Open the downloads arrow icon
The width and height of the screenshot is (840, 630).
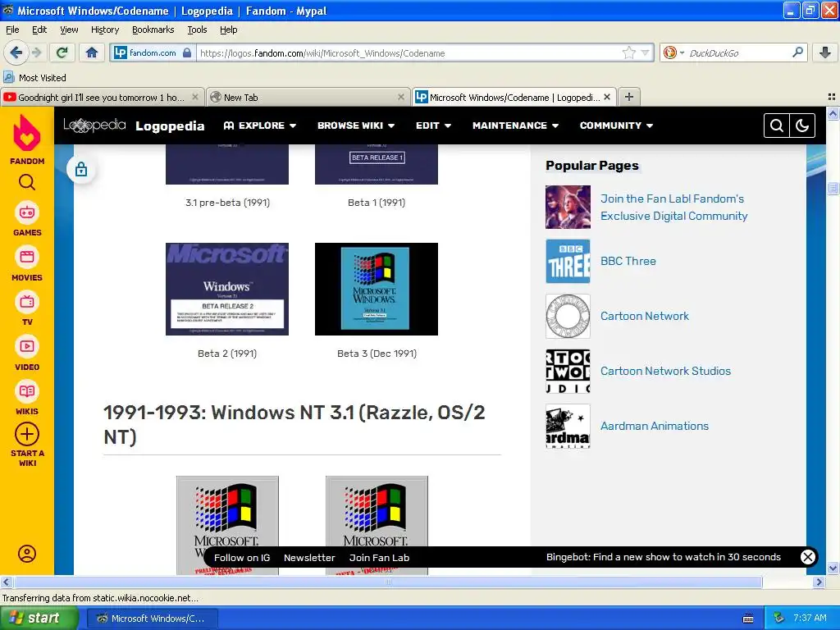click(825, 52)
